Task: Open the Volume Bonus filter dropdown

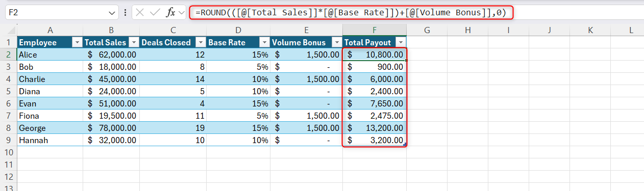Action: (336, 43)
